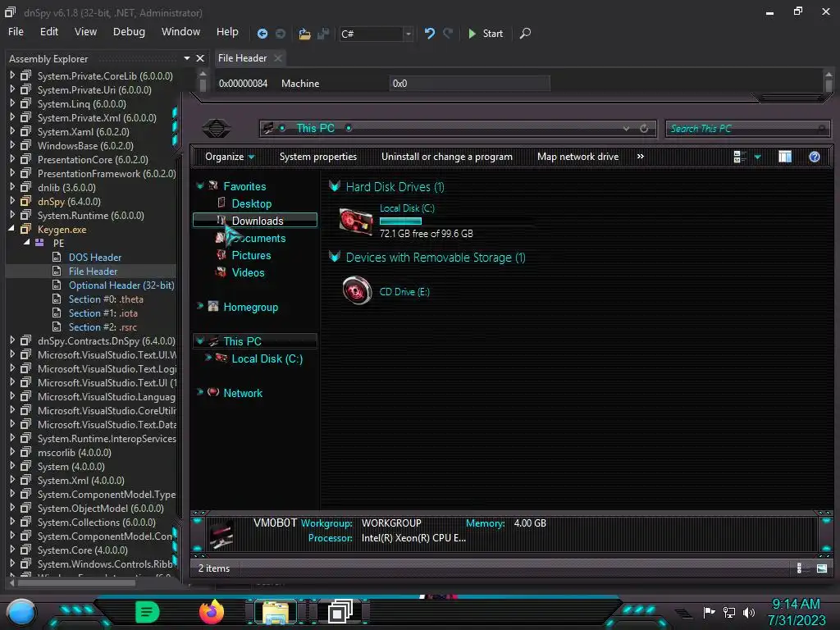Viewport: 840px width, 630px height.
Task: Select Network in navigation pane
Action: 243,393
